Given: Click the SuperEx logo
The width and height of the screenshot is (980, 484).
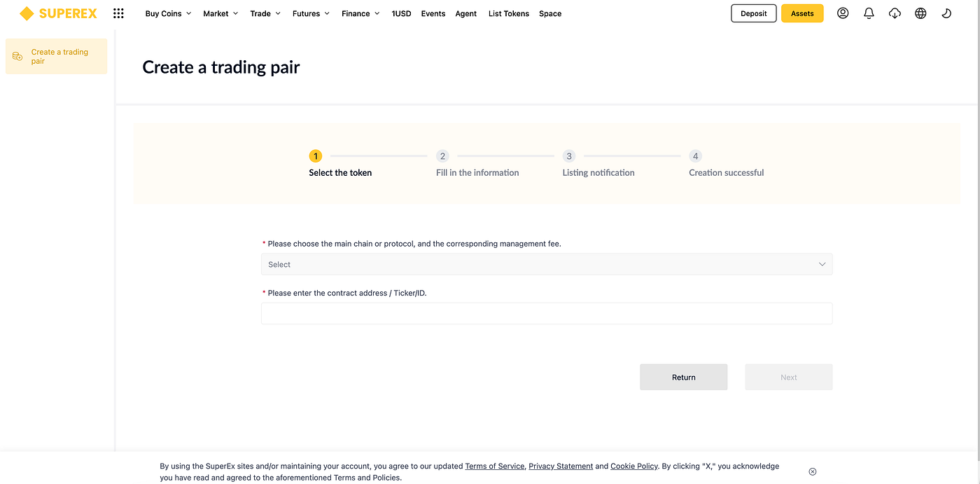Looking at the screenshot, I should click(x=58, y=13).
